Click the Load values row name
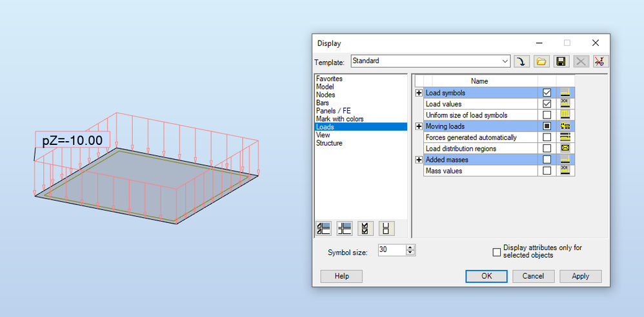 point(443,104)
